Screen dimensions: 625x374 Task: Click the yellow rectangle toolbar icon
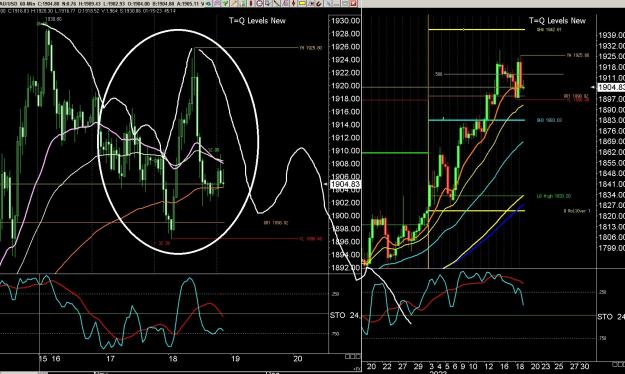click(302, 3)
